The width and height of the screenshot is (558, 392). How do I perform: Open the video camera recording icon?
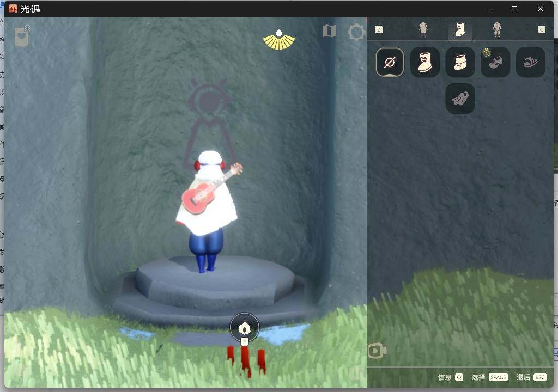(377, 351)
